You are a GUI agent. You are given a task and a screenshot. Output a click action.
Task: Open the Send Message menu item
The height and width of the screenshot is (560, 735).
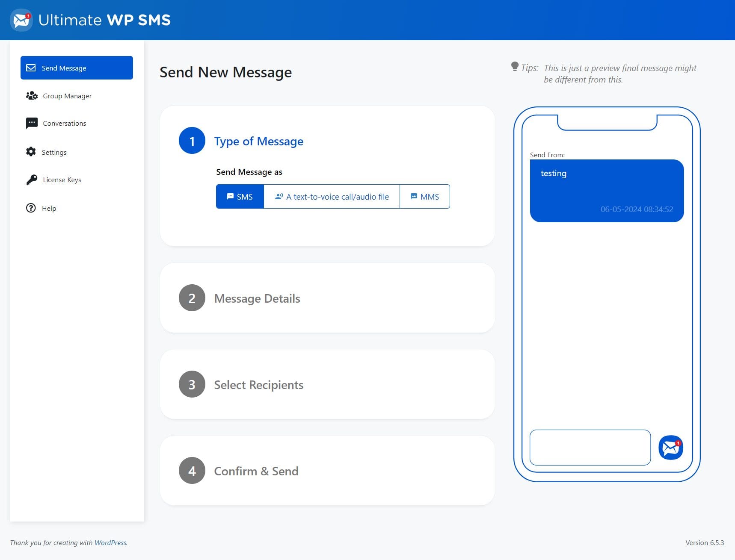click(77, 68)
